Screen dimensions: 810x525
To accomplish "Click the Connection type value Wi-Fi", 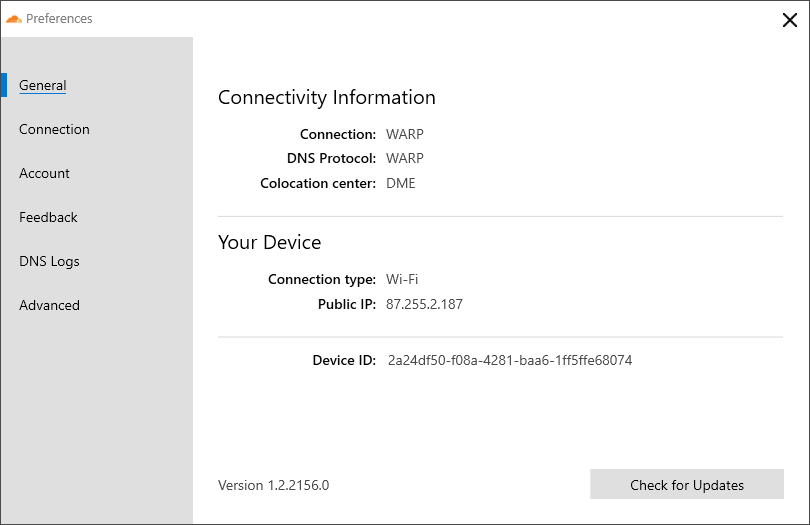I will (x=402, y=280).
